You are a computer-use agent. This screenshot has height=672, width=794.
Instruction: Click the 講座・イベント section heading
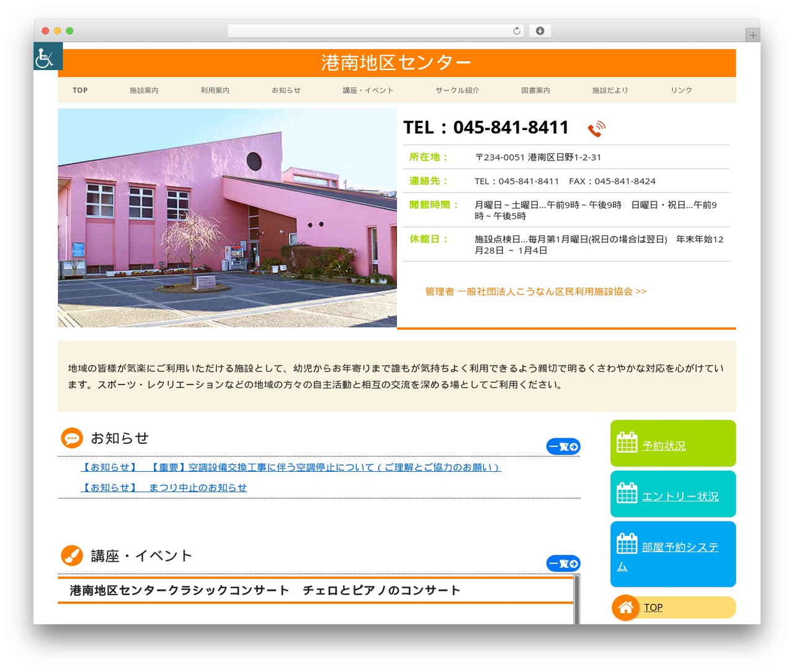pos(141,555)
